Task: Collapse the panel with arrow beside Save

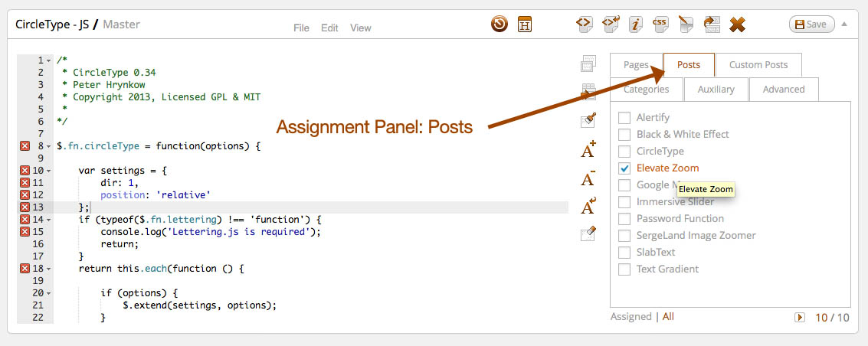Action: coord(844,24)
